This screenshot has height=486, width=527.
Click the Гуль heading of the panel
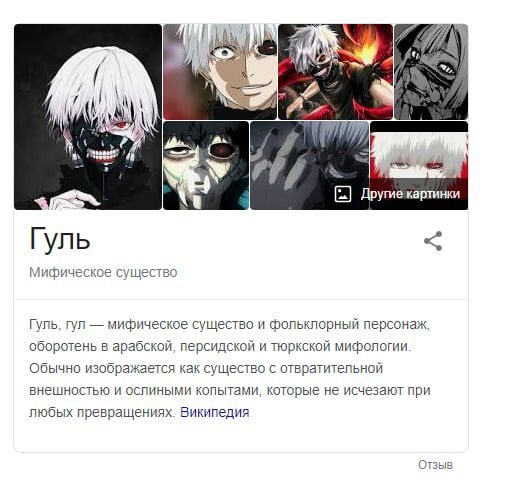[x=60, y=239]
